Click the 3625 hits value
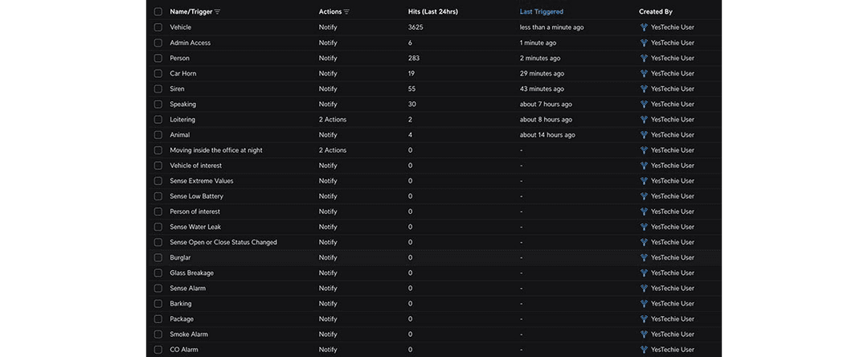 pyautogui.click(x=416, y=27)
